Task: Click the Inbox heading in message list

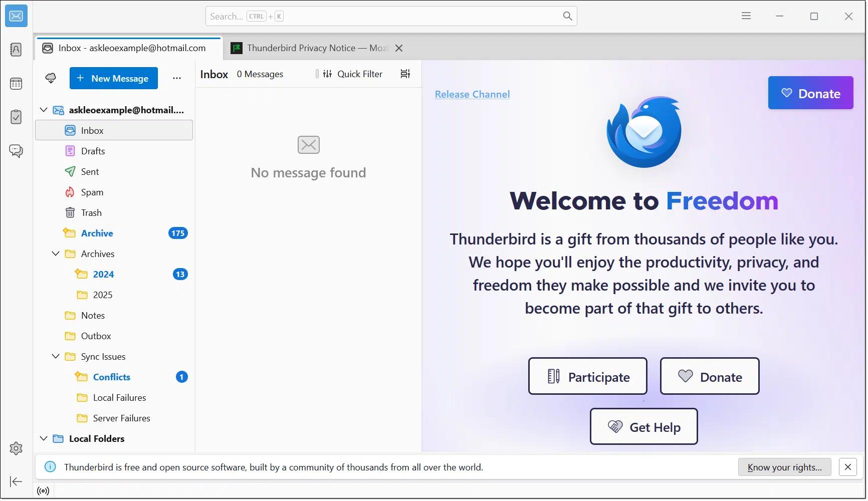Action: (214, 74)
